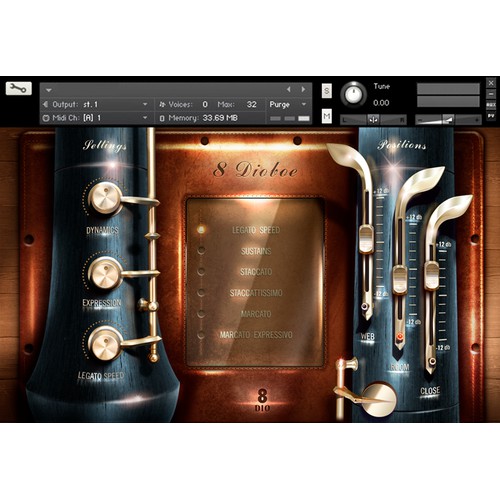This screenshot has height=500, width=500.
Task: Click the large brass knob below Positions
Action: [x=379, y=399]
